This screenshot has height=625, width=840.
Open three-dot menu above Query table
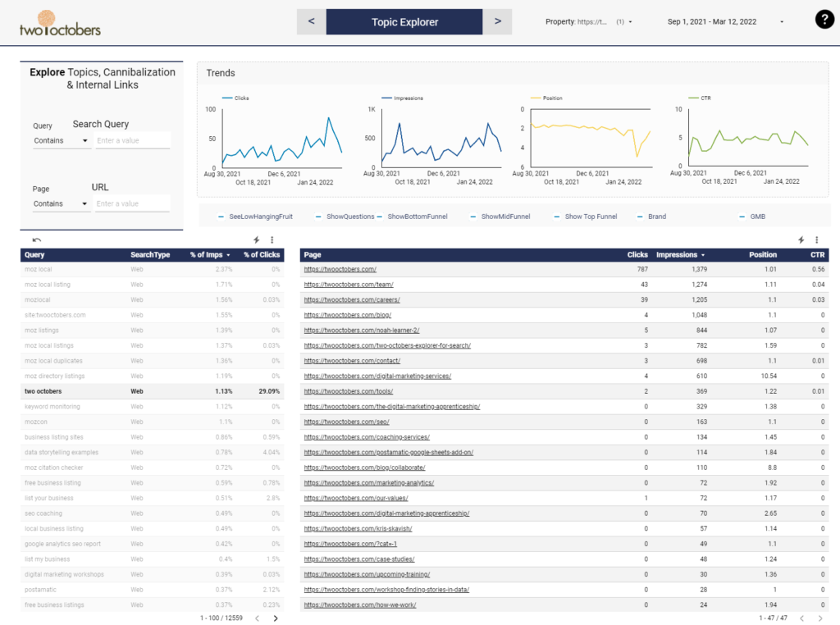pyautogui.click(x=272, y=240)
